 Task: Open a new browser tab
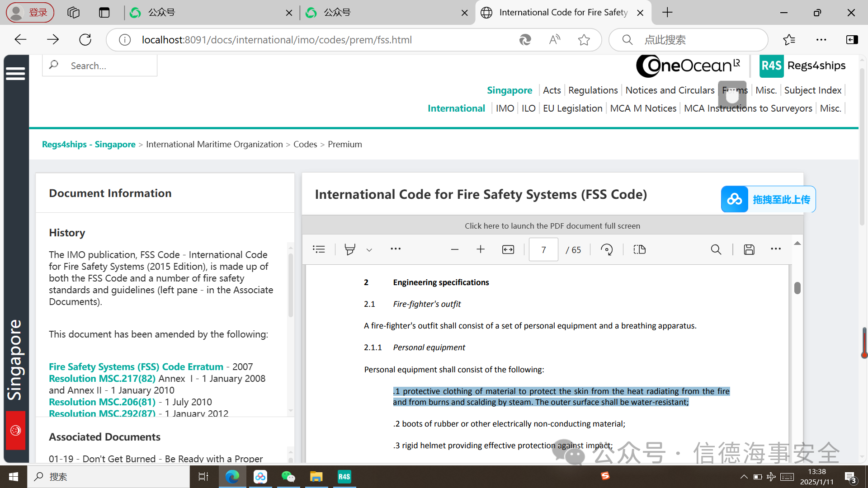667,12
